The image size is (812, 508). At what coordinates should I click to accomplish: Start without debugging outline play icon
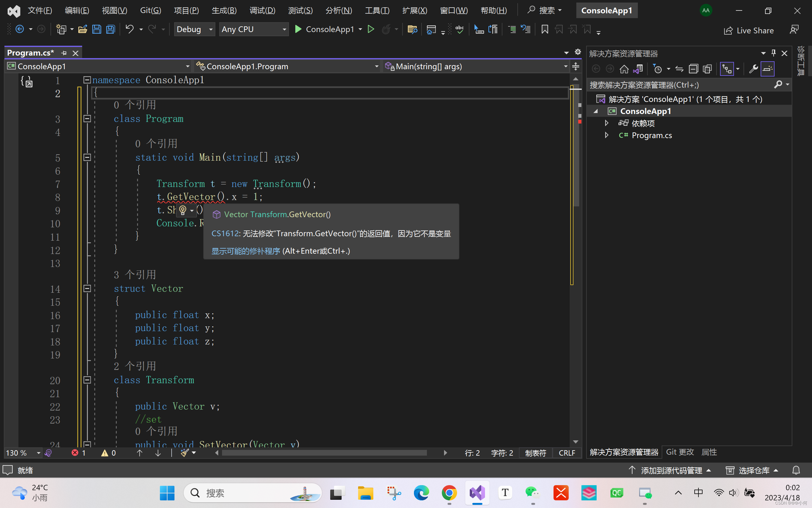tap(371, 30)
